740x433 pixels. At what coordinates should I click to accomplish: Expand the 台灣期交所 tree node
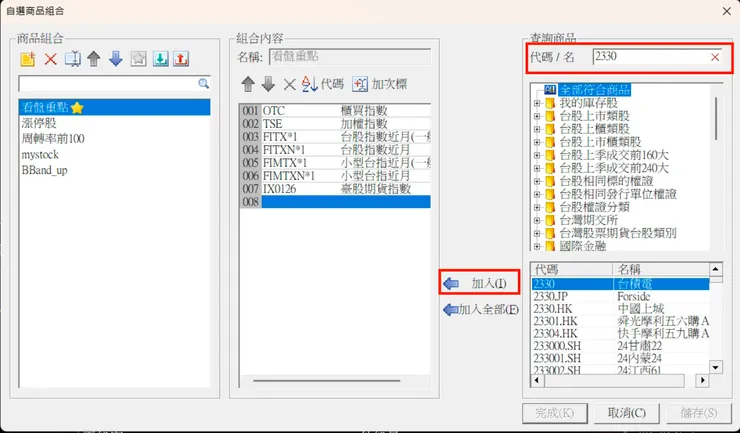(537, 220)
